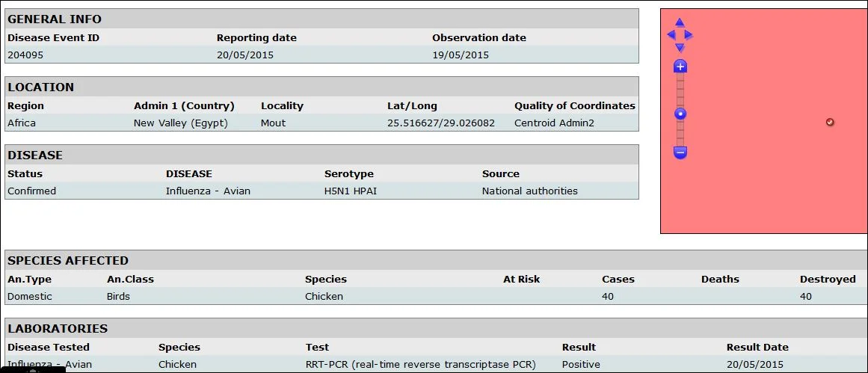Click the zoom bar above the handle
868x373 pixels.
tap(680, 90)
